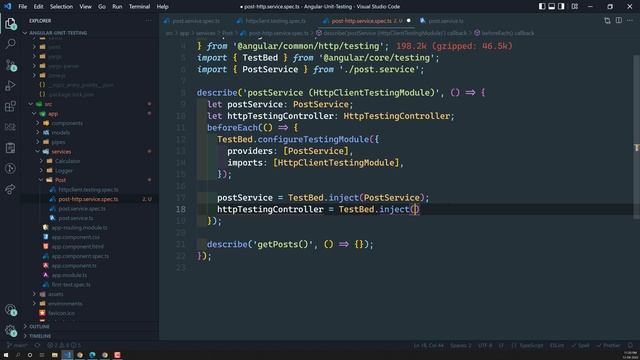Open Edit menu

[38, 7]
